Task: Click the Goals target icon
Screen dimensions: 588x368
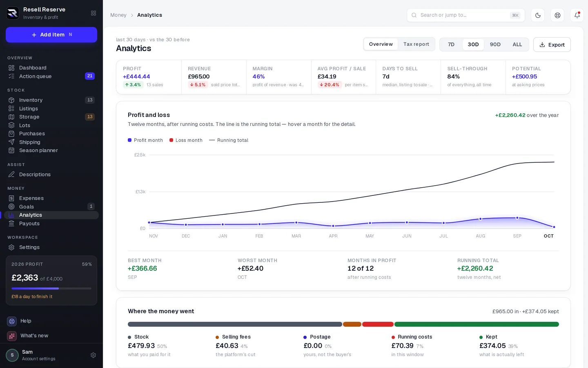Action: pyautogui.click(x=11, y=207)
